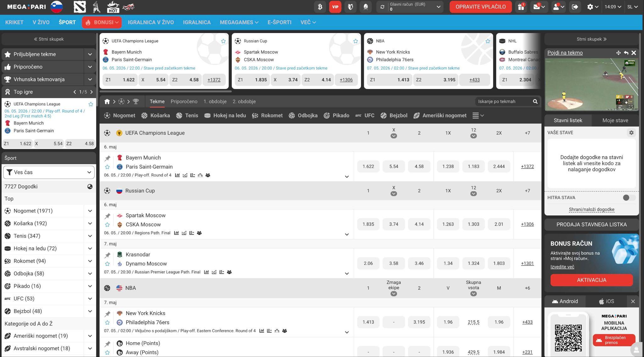Open the BONUSI menu
The image size is (644, 357).
click(x=102, y=22)
